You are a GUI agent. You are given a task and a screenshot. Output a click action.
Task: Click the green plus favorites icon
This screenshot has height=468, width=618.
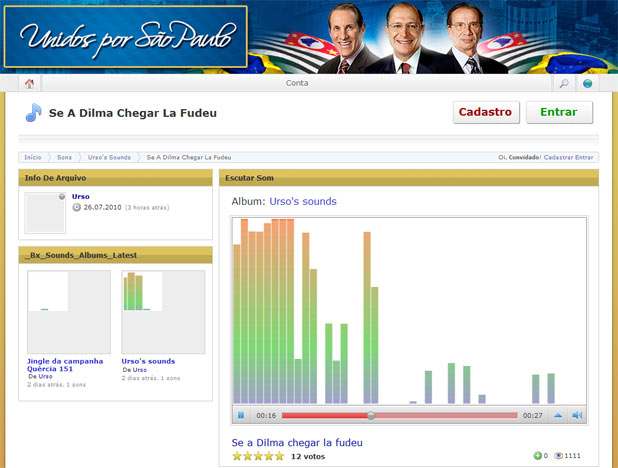[537, 456]
